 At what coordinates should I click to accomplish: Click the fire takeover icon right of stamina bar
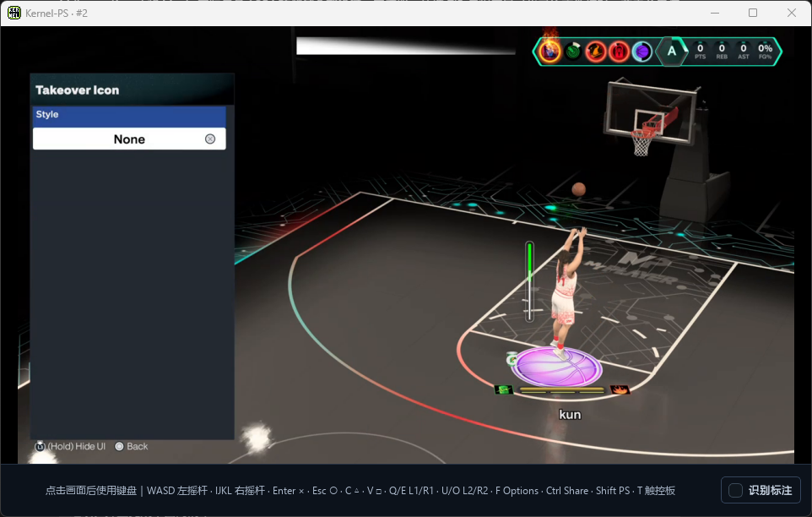620,389
